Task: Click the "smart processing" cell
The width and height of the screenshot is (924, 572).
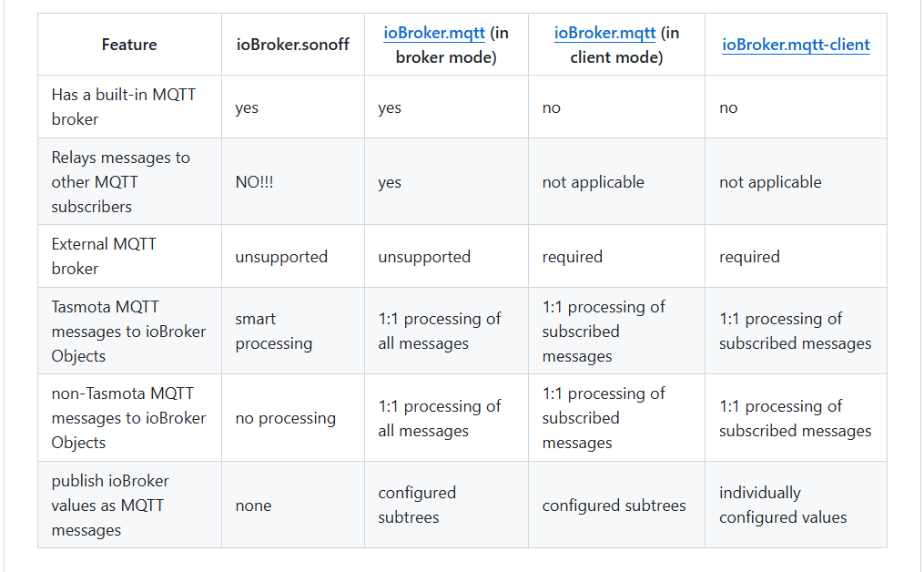Action: coord(273,331)
